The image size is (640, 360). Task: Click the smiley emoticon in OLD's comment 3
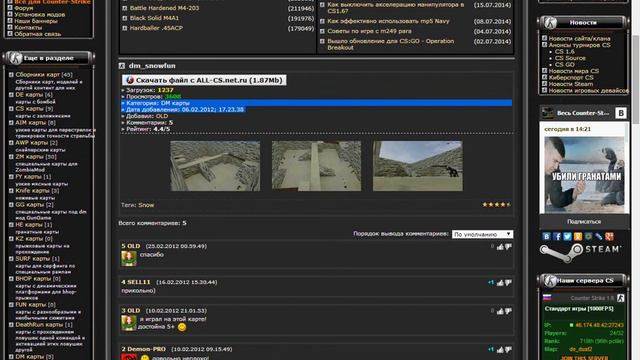(182, 327)
